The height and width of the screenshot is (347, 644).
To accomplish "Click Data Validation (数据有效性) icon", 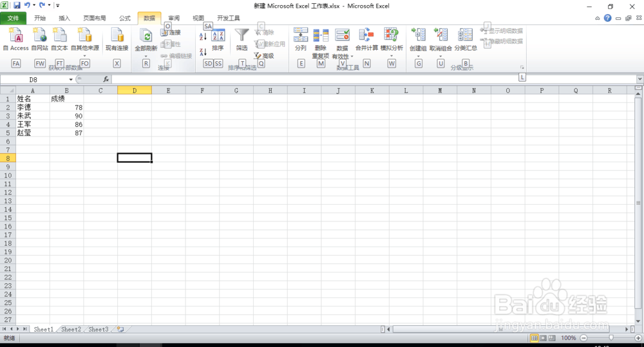I will [342, 35].
